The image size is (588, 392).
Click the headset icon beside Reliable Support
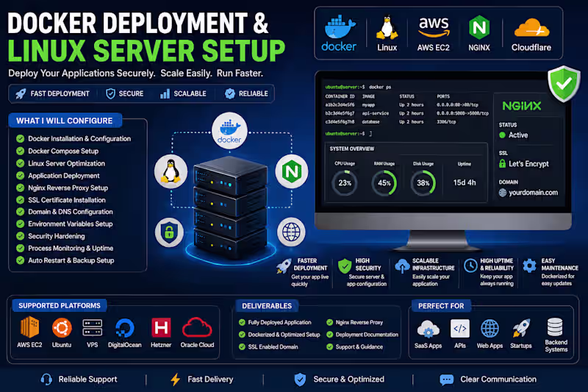tap(46, 379)
